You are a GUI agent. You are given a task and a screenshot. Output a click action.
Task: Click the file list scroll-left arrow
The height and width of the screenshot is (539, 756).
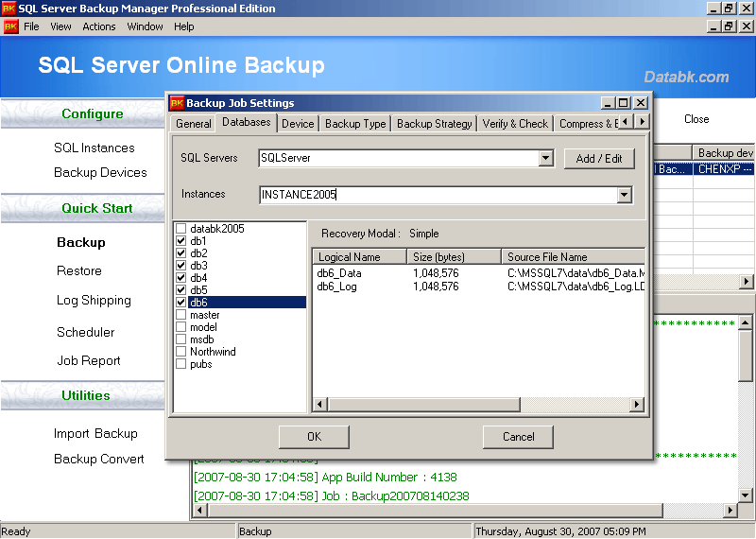tap(320, 405)
